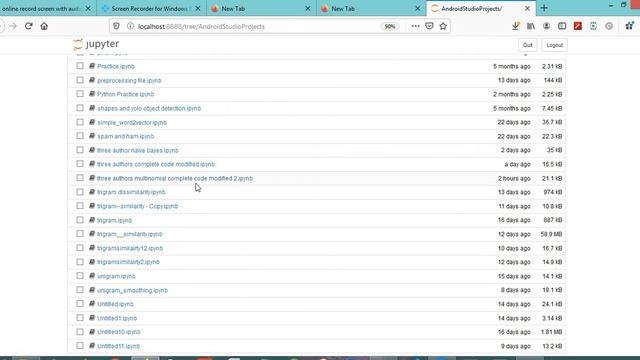Open three authors multinomial complete code modified 2.ipynb

pos(175,178)
